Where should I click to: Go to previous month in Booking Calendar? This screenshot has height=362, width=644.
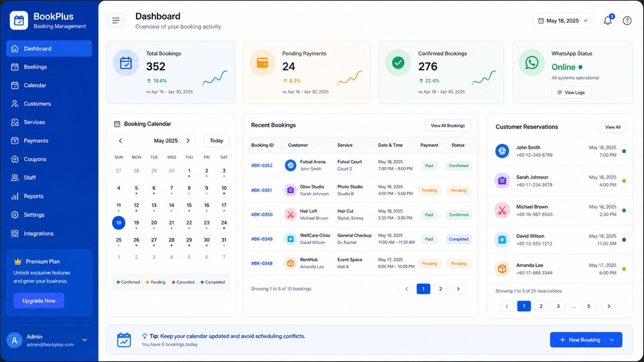[120, 141]
